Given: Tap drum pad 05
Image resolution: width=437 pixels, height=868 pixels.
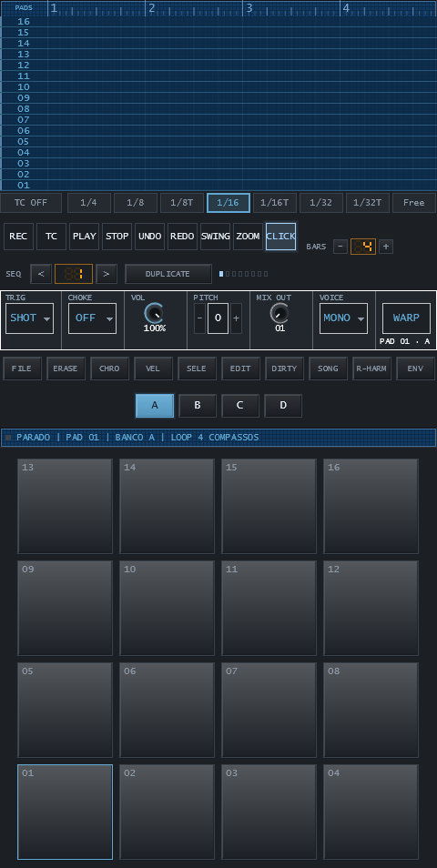Looking at the screenshot, I should [65, 711].
